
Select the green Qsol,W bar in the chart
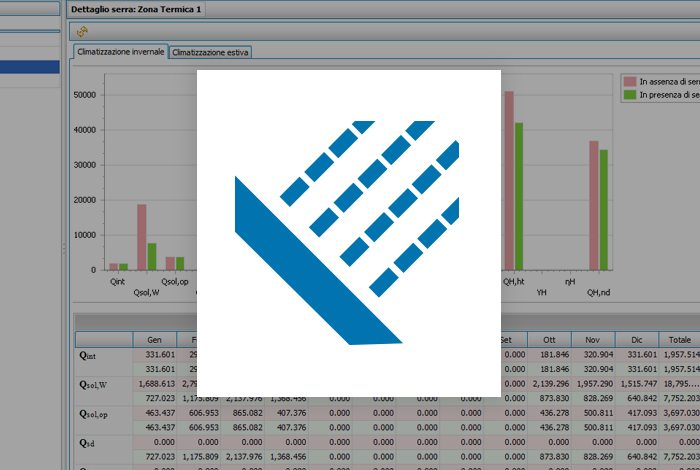click(152, 257)
